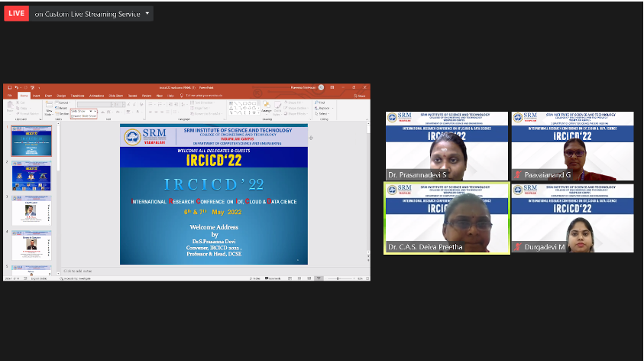Switch to the Slide Show ribbon tab
Viewport: 644px width, 361px height.
click(116, 96)
